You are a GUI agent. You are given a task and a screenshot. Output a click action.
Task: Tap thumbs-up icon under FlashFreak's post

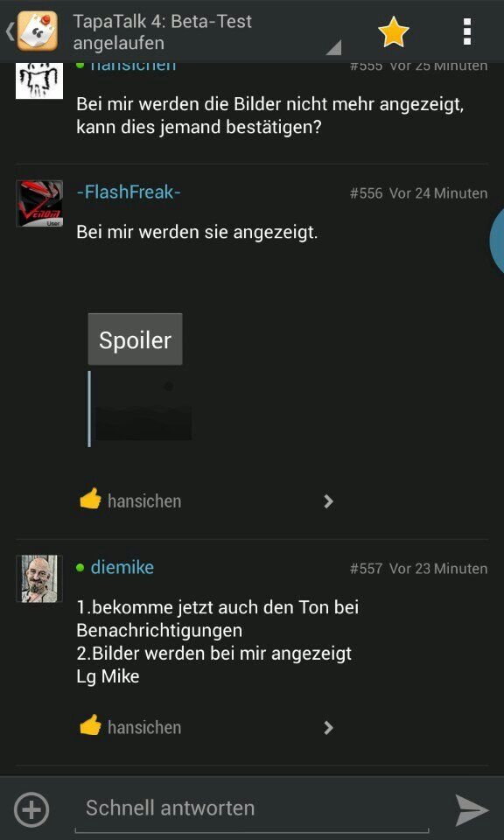click(x=90, y=499)
